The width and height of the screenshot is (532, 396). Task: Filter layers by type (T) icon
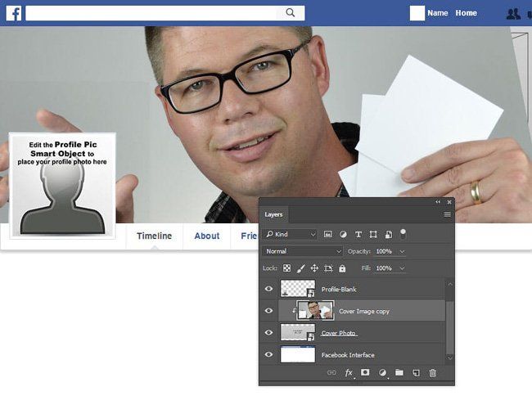[358, 235]
